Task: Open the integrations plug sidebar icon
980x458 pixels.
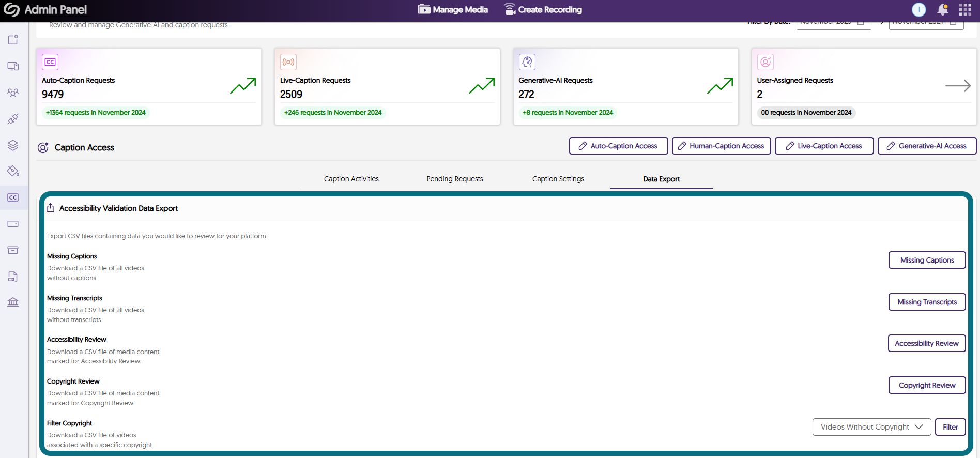Action: click(13, 119)
